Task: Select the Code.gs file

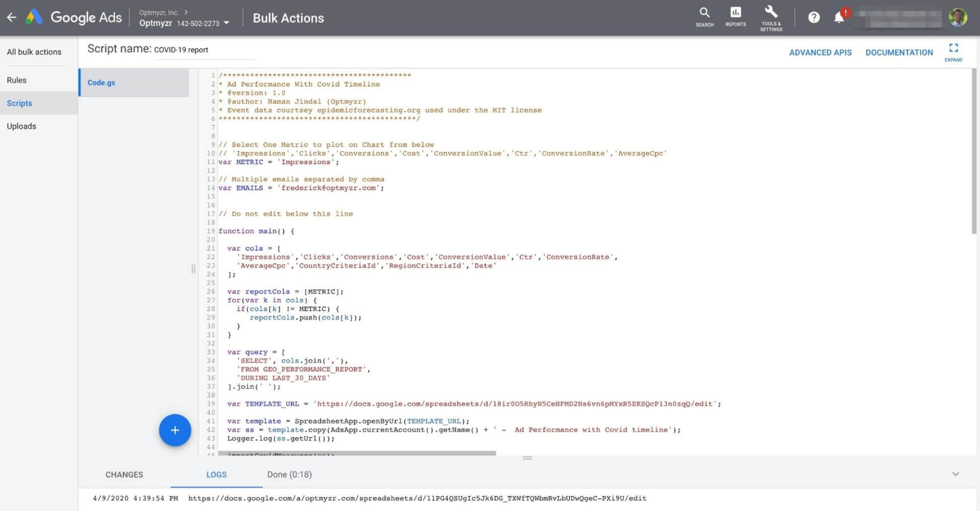Action: tap(134, 83)
